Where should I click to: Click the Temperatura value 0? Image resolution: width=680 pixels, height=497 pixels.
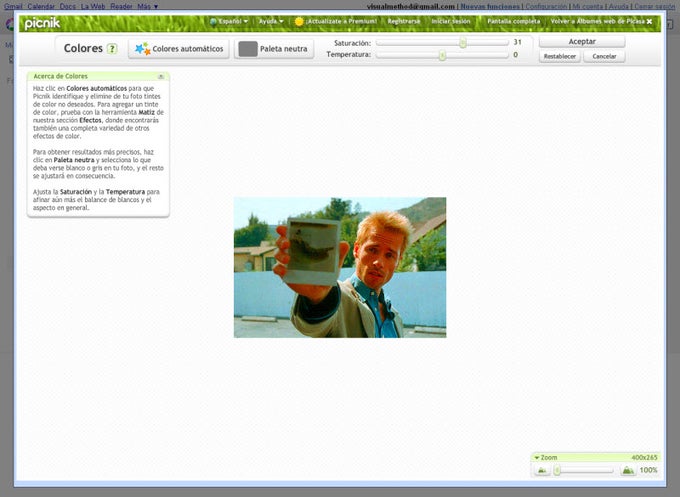(516, 55)
